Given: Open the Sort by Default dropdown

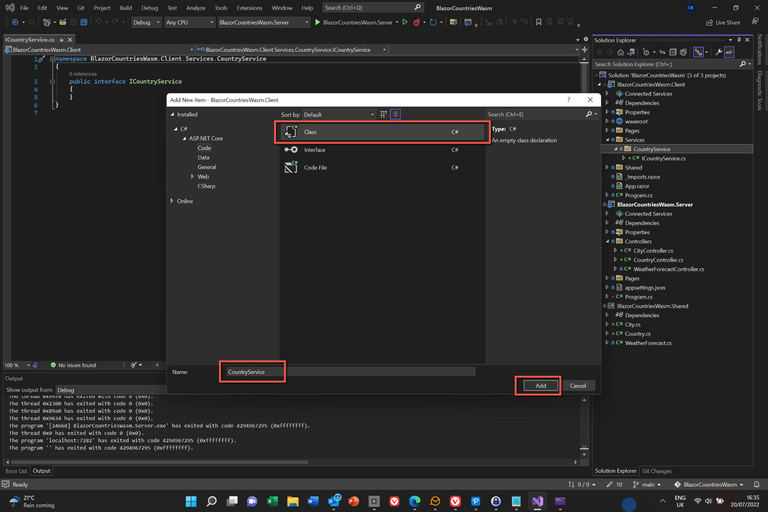Looking at the screenshot, I should click(337, 115).
